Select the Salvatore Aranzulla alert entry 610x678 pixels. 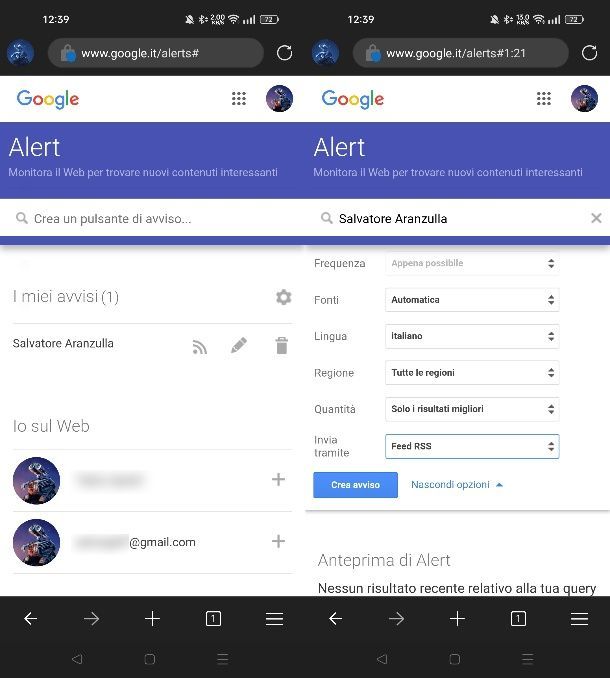click(63, 343)
